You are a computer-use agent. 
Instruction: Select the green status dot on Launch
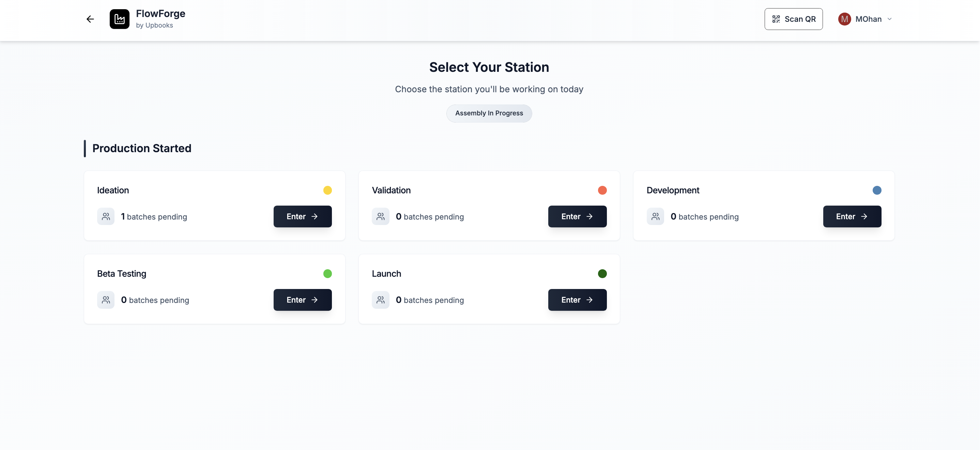(602, 273)
